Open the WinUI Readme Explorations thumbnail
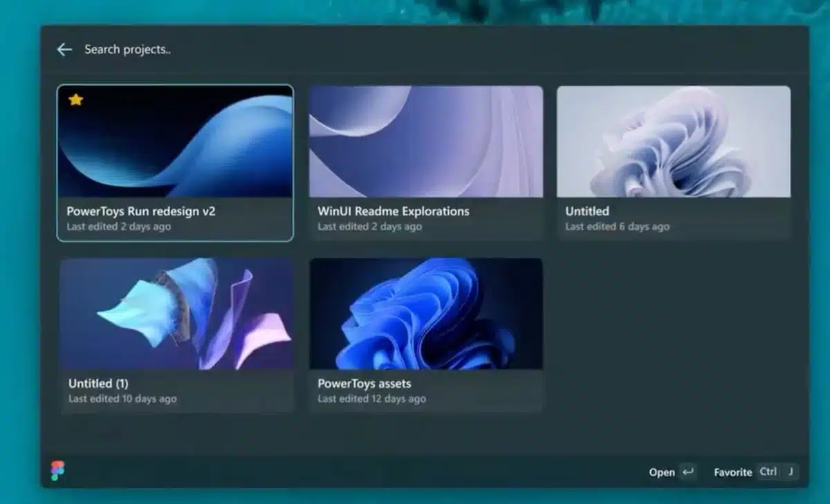Viewport: 830px width, 504px height. tap(426, 142)
